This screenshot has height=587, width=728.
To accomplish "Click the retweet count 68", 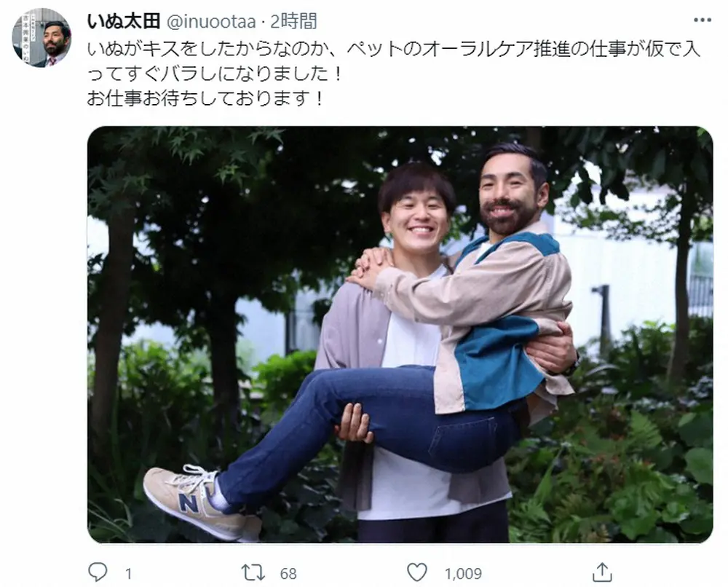I will pyautogui.click(x=288, y=574).
